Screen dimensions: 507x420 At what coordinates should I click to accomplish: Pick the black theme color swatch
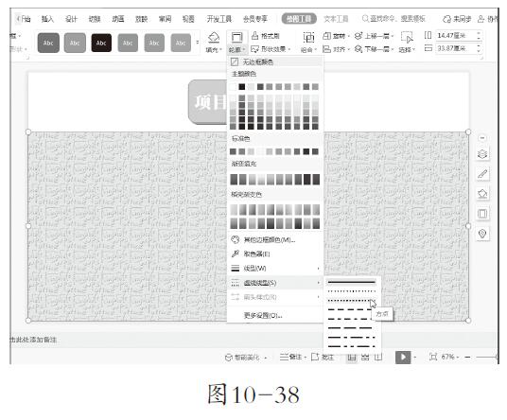point(241,87)
